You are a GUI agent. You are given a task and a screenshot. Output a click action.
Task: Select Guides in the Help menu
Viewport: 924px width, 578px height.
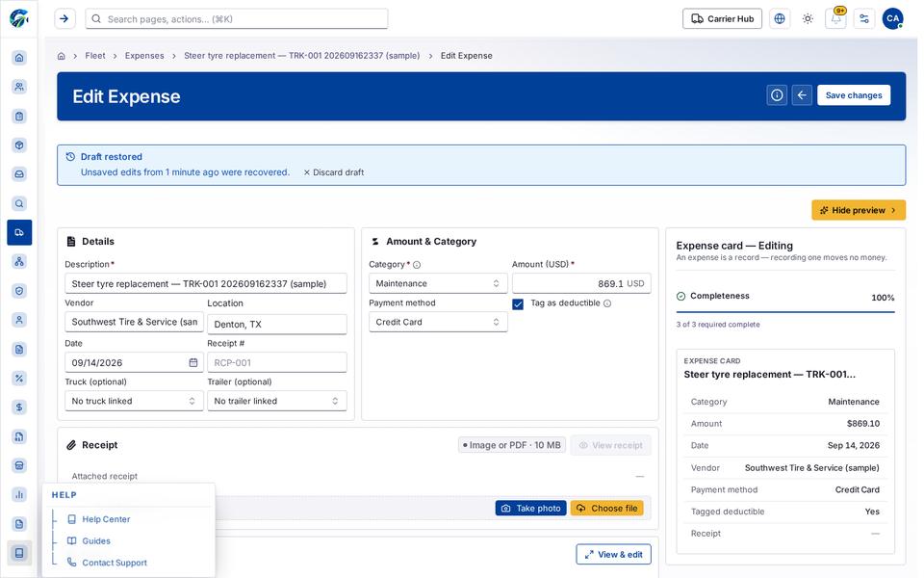click(x=96, y=541)
